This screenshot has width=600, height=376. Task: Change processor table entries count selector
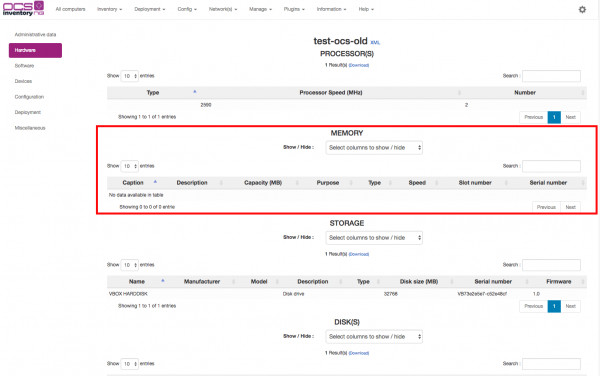click(129, 76)
